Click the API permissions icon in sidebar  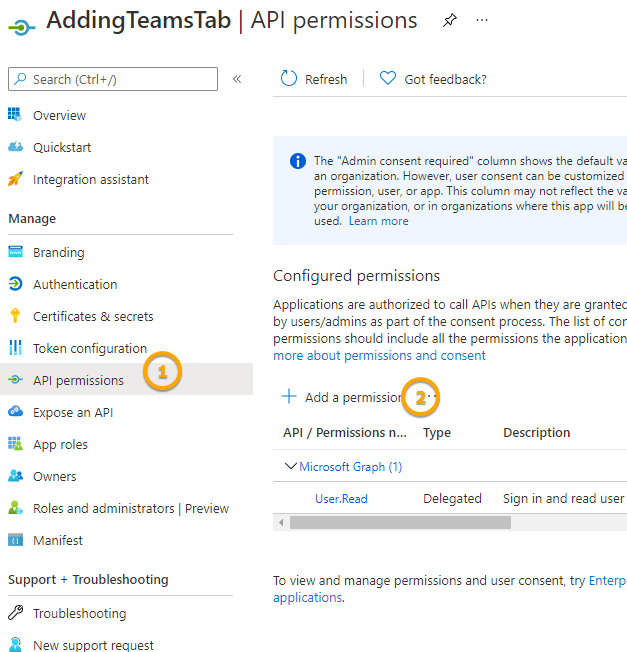(x=15, y=379)
